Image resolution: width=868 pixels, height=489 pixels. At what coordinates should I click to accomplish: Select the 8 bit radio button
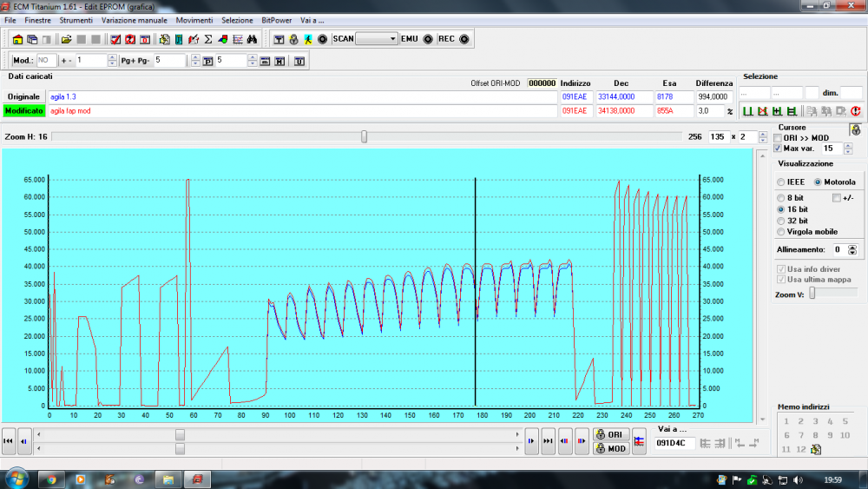[x=781, y=198]
